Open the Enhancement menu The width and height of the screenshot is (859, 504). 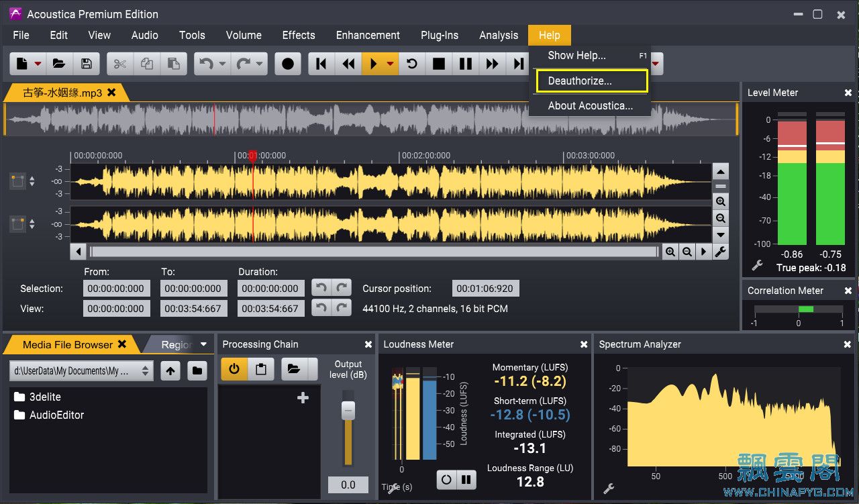click(x=368, y=35)
